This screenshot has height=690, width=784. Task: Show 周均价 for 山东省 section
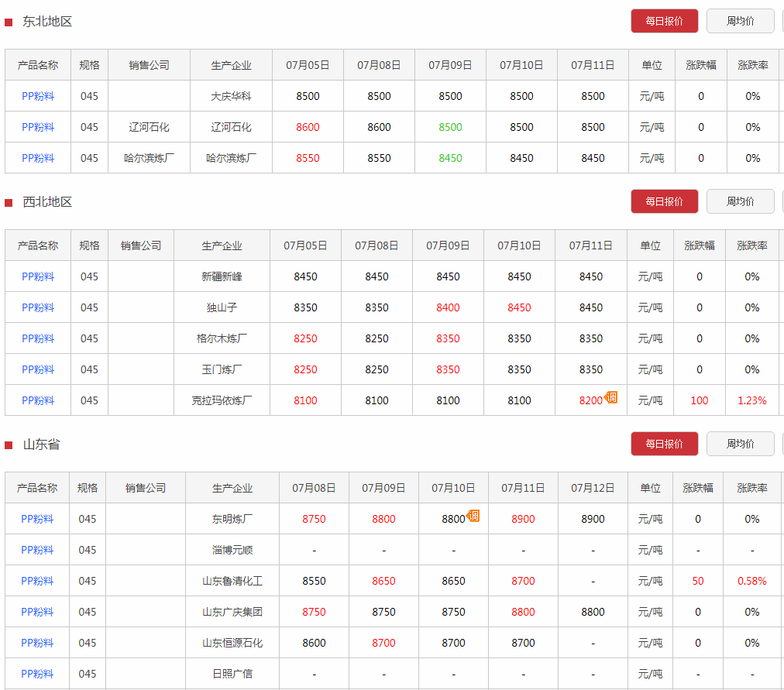740,444
